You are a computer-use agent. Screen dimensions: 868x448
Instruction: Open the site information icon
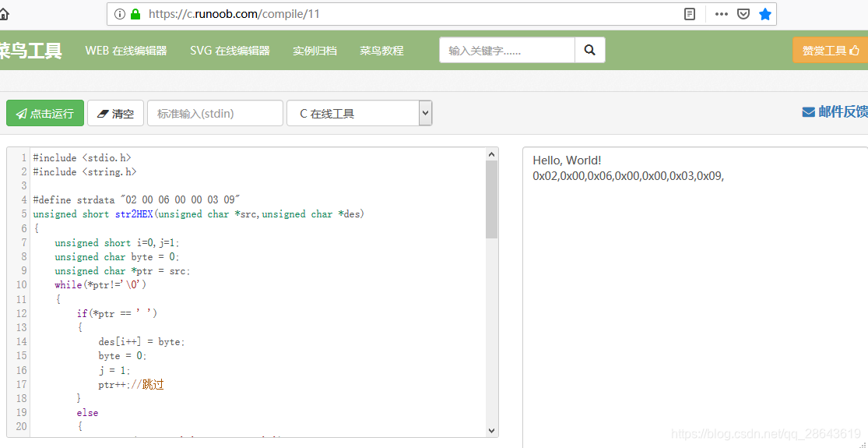pyautogui.click(x=120, y=14)
